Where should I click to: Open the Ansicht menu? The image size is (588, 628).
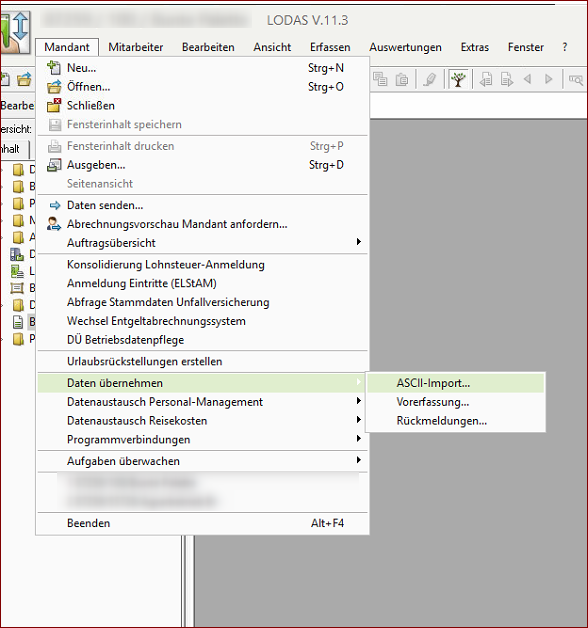point(272,47)
